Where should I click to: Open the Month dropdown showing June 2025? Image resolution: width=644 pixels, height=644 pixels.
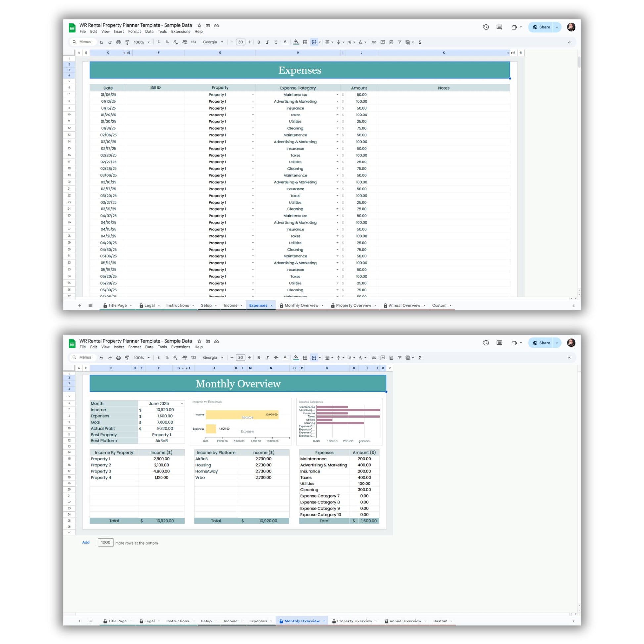click(182, 404)
